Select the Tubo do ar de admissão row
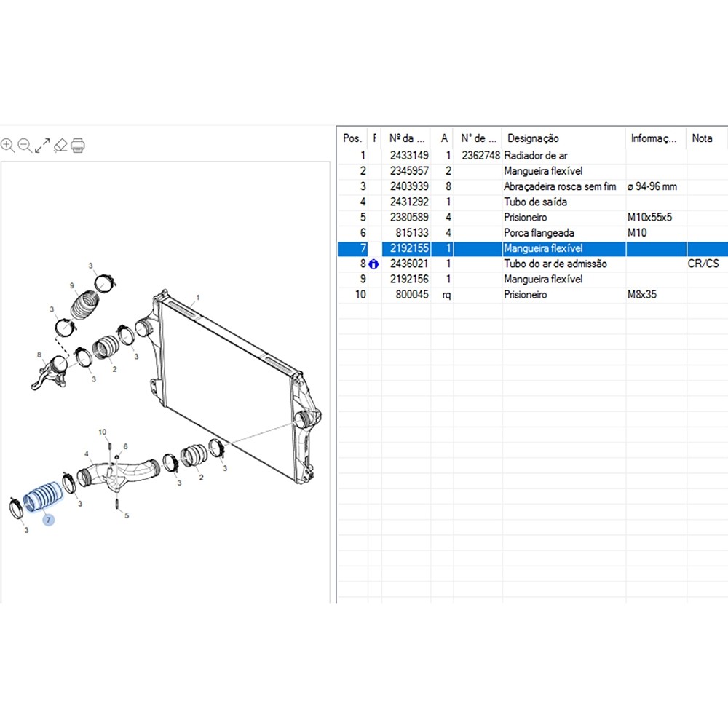This screenshot has height=728, width=728. click(x=555, y=264)
